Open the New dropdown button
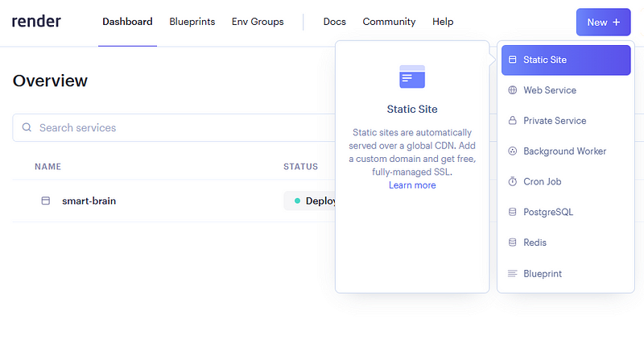Screen dimensions: 644x344 (x=603, y=23)
